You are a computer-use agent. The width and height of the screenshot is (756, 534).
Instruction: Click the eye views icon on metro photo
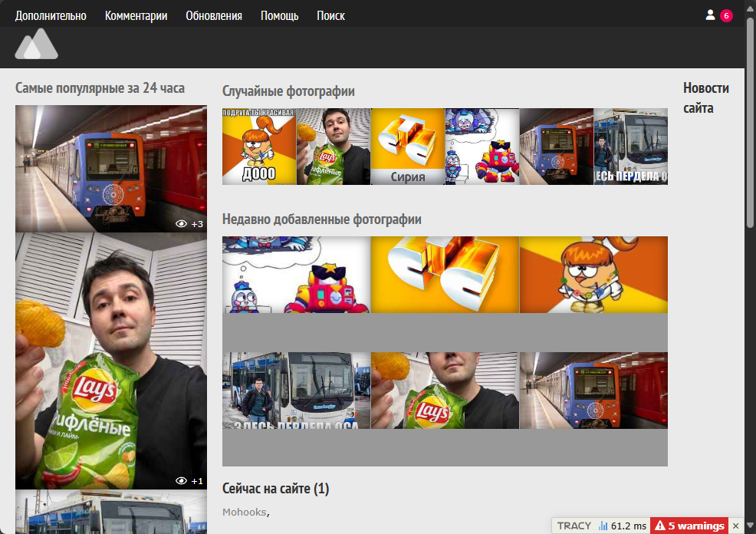182,224
